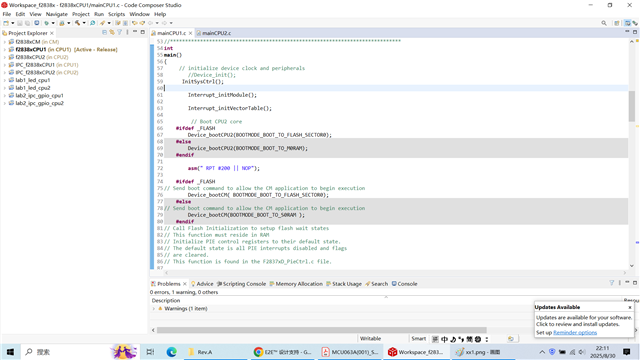
Task: Click status bar update progress icon
Action: 511,338
